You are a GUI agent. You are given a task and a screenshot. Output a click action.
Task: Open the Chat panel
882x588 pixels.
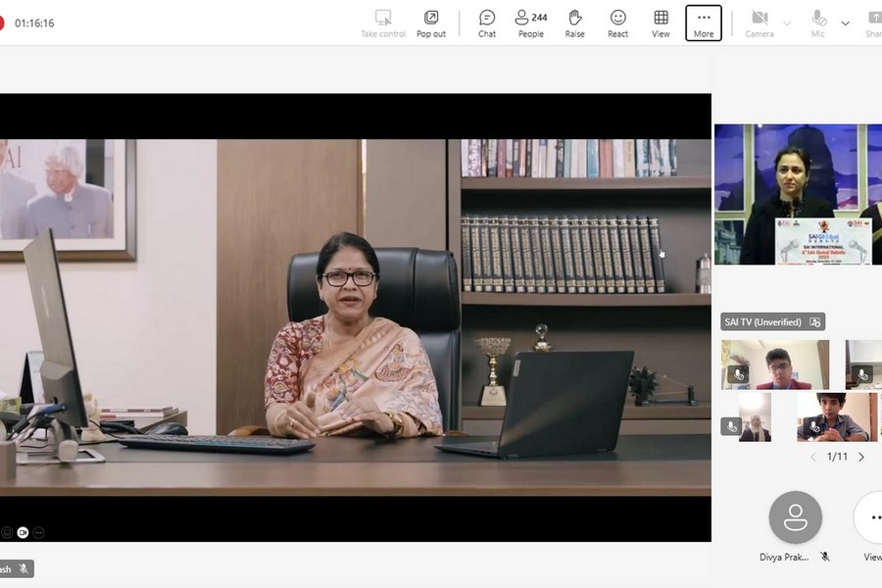tap(487, 23)
